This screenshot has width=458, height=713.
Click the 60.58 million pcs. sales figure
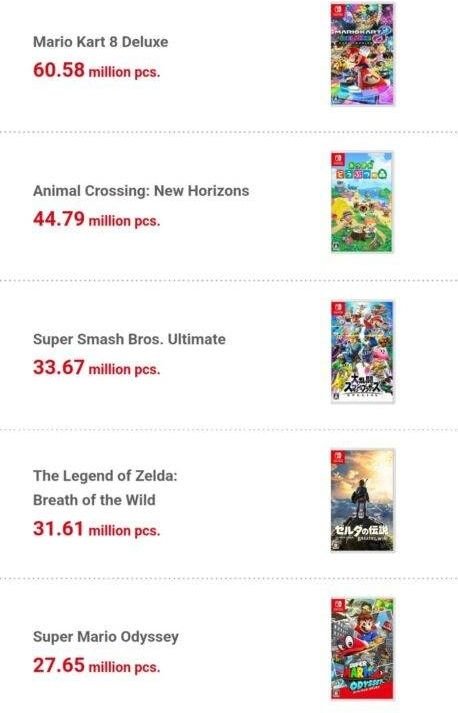point(96,70)
